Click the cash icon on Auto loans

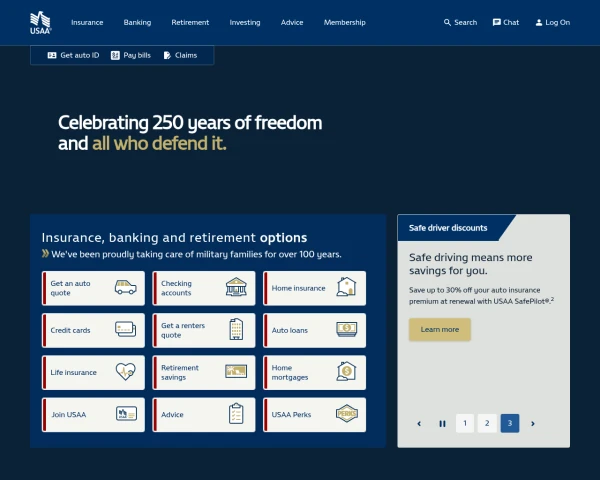pyautogui.click(x=347, y=329)
